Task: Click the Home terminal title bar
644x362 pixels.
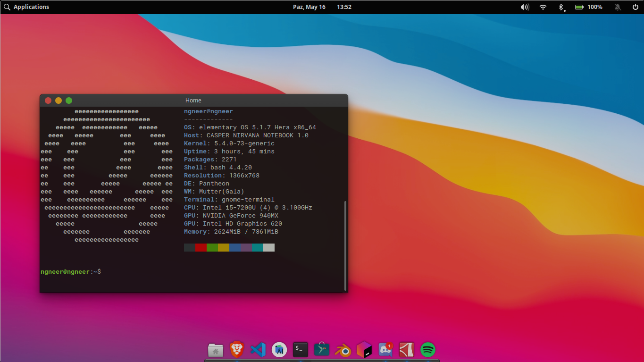Action: point(193,101)
